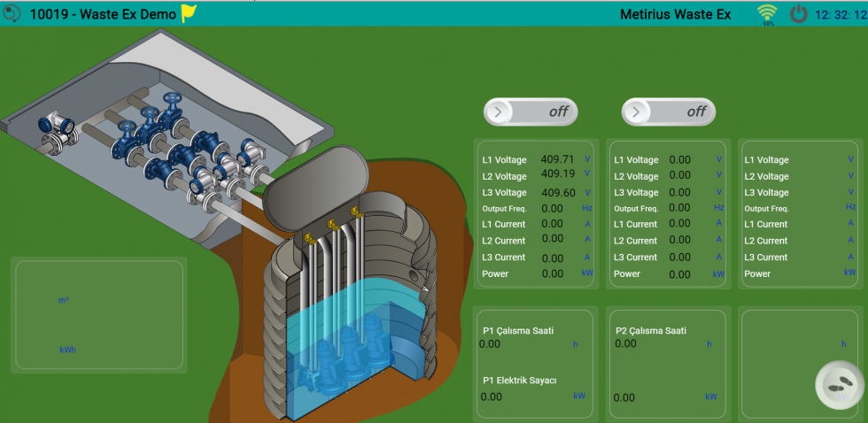Click the L1 Voltage 409.71 reading
Screen dimensions: 868x423
[x=558, y=159]
